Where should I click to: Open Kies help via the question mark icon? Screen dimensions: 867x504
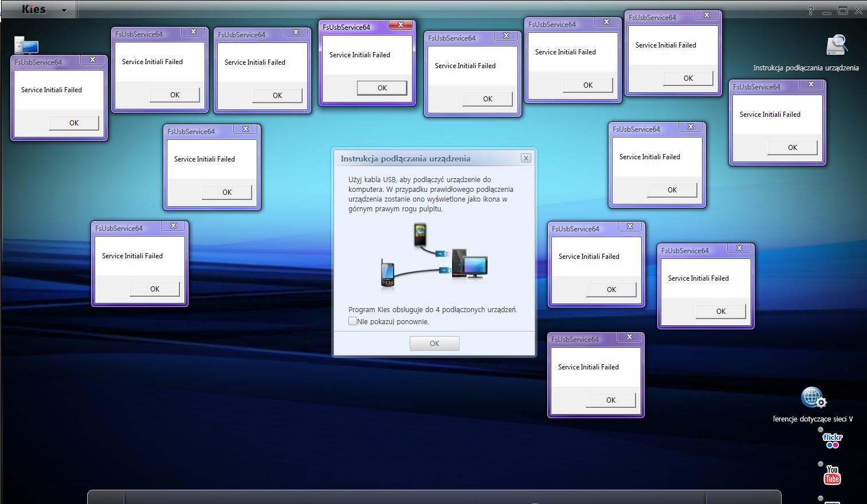pyautogui.click(x=811, y=10)
